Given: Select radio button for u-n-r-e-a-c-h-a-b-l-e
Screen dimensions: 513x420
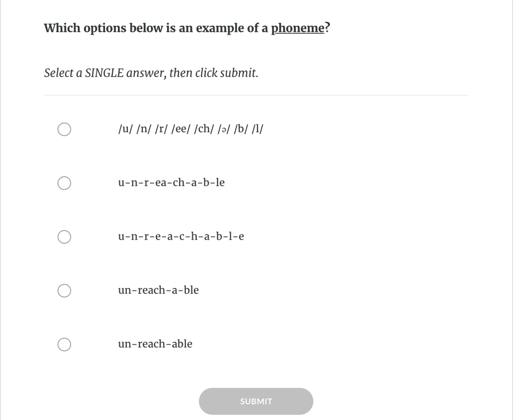Looking at the screenshot, I should (65, 237).
